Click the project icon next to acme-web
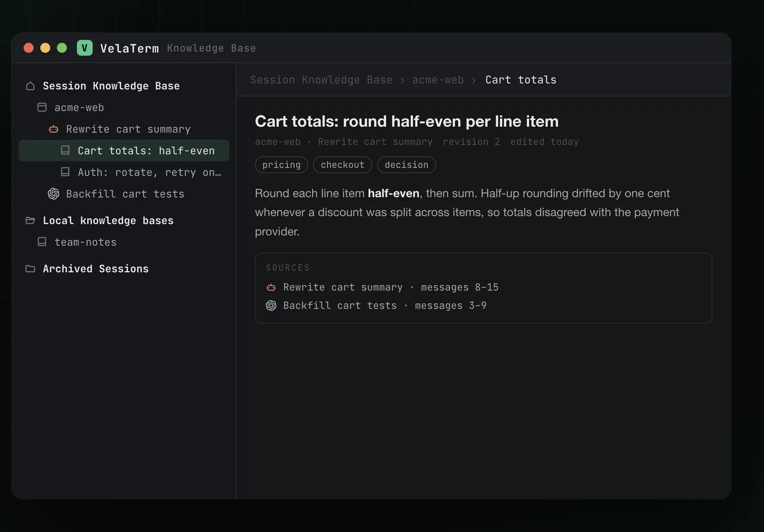 pyautogui.click(x=42, y=107)
